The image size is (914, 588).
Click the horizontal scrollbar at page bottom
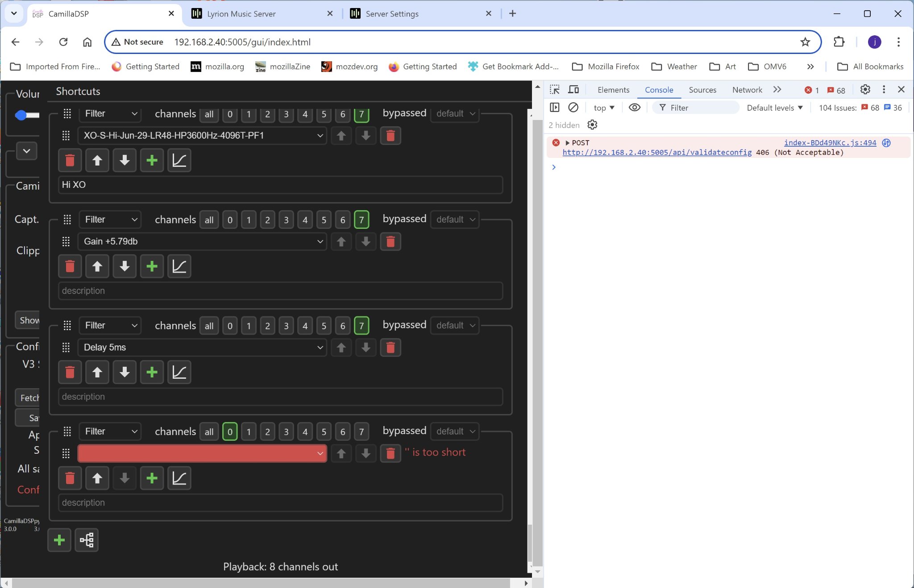pos(261,583)
